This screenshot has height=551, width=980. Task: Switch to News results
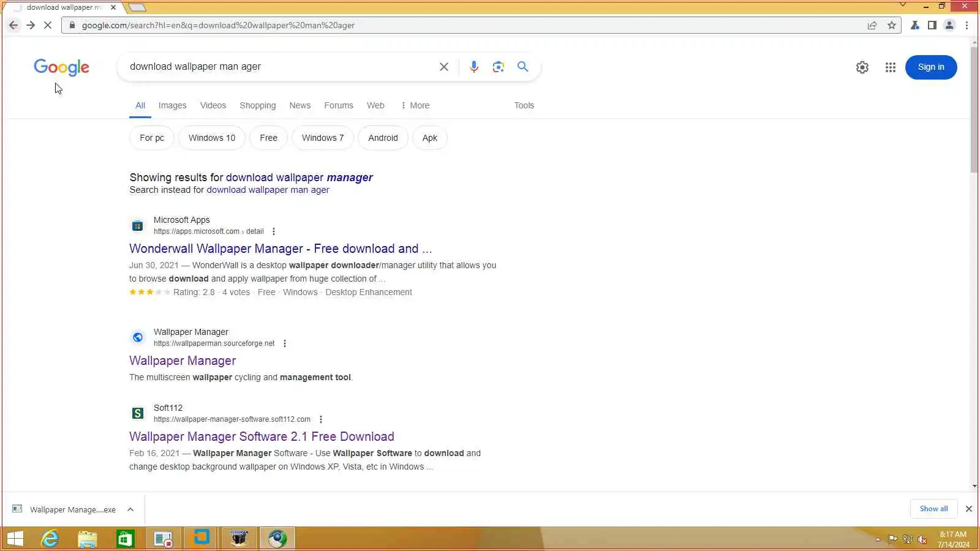coord(300,105)
